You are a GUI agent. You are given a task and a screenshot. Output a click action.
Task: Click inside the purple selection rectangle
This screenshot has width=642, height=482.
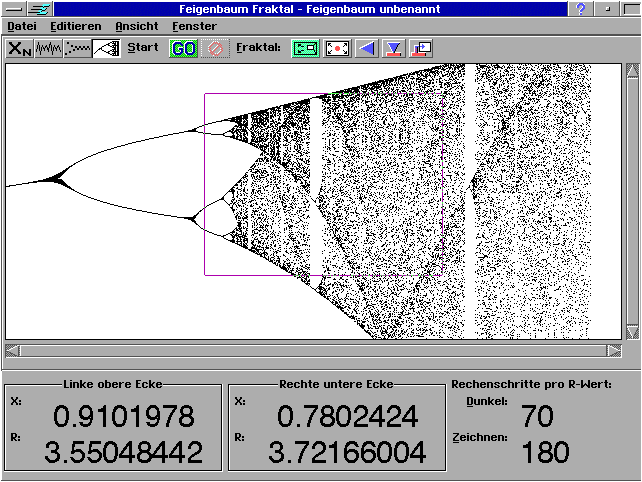tap(322, 185)
